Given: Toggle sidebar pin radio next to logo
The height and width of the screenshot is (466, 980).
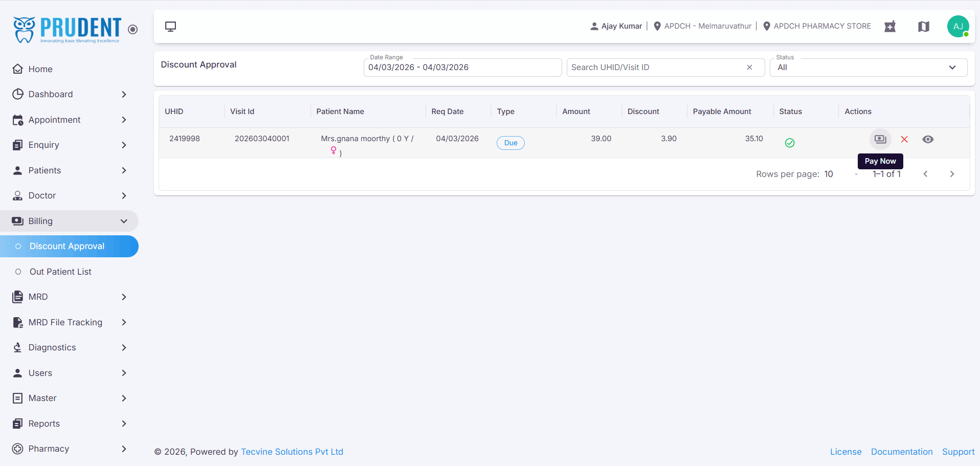Looking at the screenshot, I should tap(133, 30).
